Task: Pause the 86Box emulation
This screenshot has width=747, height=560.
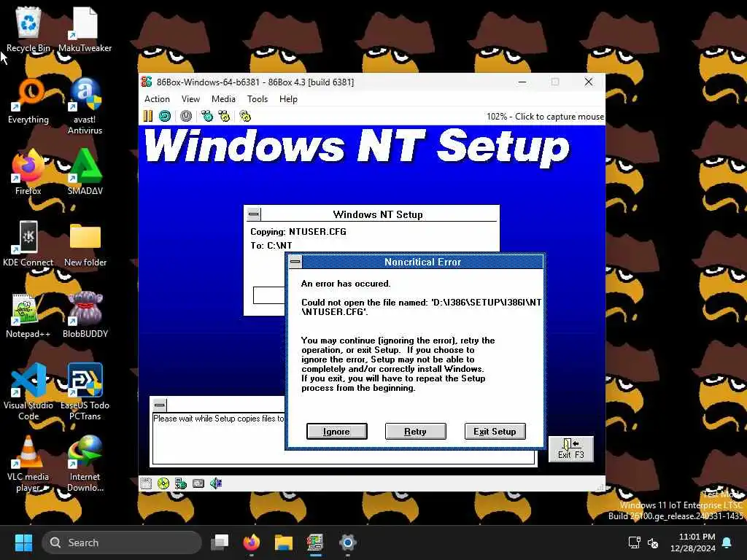Action: point(148,116)
